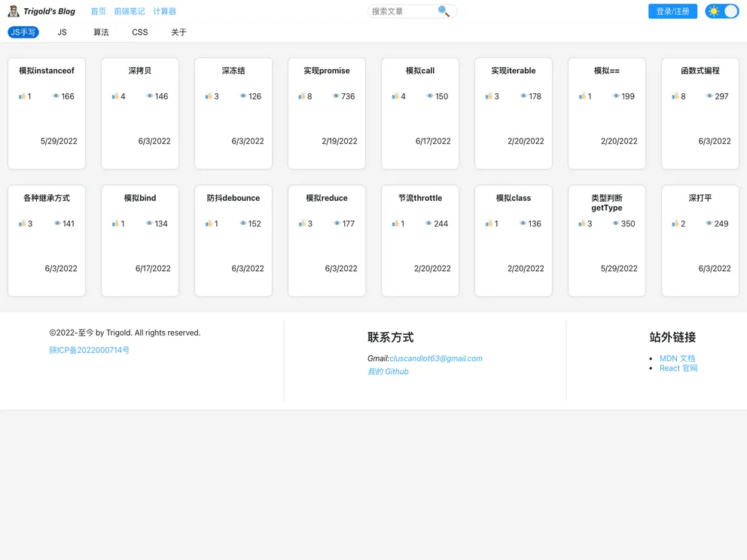Open the React 官网 link
This screenshot has height=560, width=747.
(678, 368)
